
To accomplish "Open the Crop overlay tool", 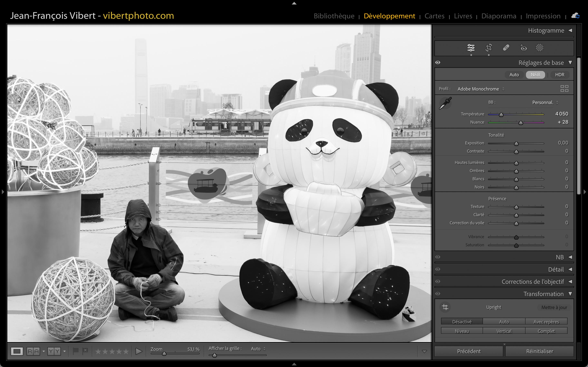I will 489,48.
